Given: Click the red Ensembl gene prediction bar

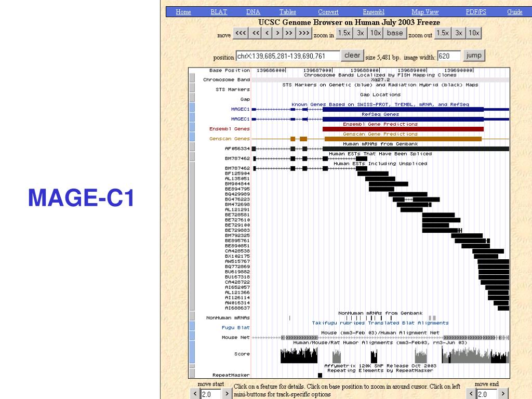Looking at the screenshot, I should 403,129.
